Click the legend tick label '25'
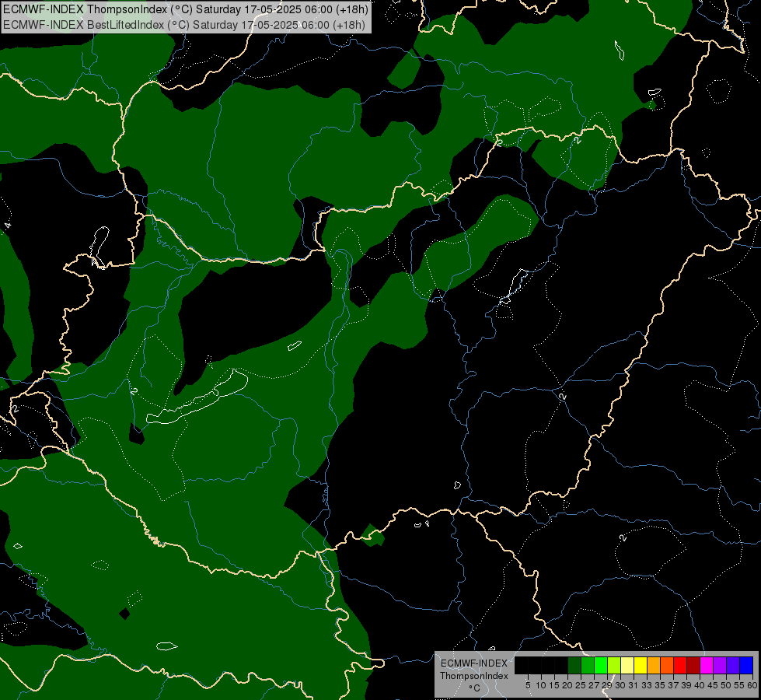761x700 pixels. tap(581, 685)
